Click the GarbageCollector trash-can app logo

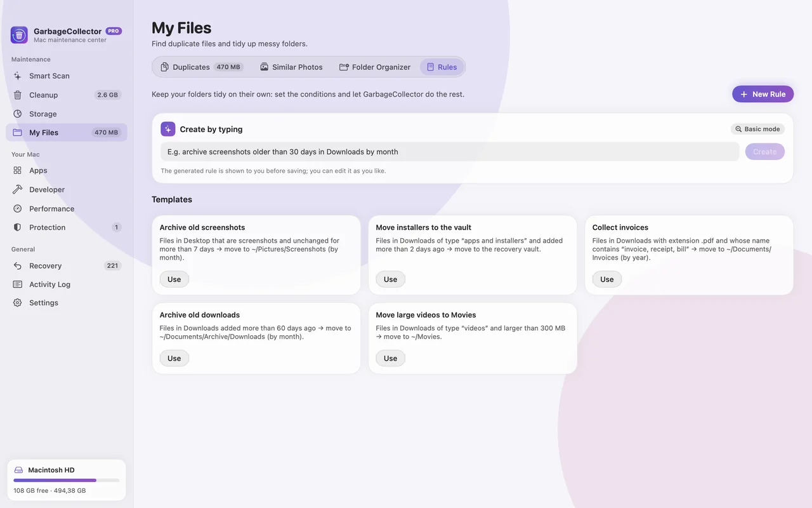click(19, 35)
